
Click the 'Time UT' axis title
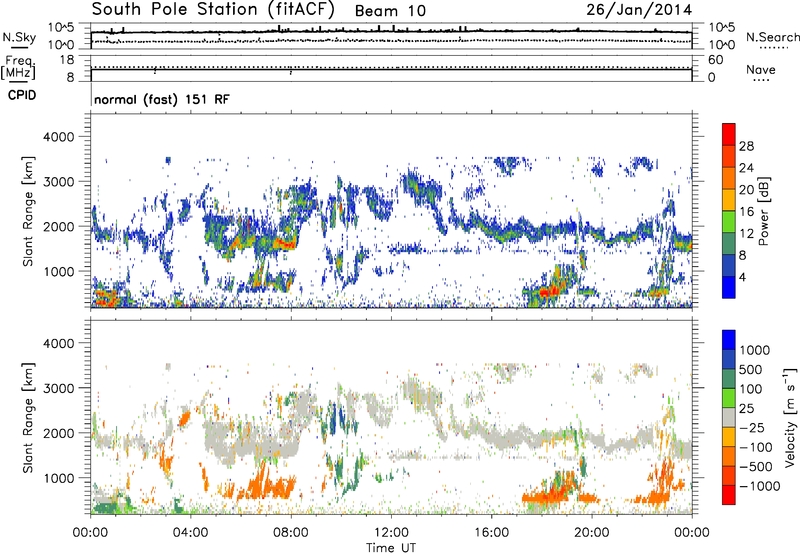click(x=391, y=548)
